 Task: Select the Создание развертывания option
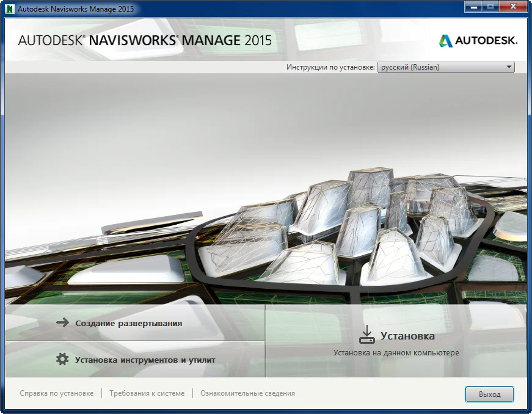[x=128, y=323]
